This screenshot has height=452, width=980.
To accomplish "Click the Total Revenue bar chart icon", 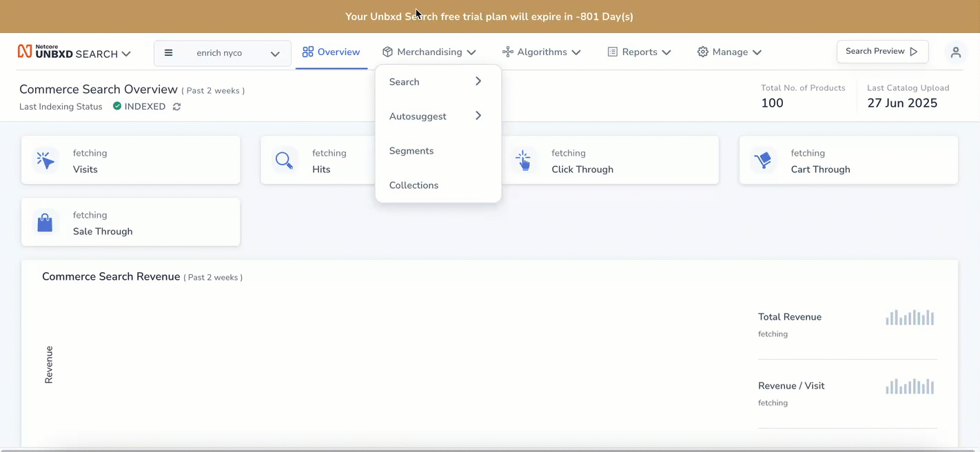I will click(x=910, y=317).
